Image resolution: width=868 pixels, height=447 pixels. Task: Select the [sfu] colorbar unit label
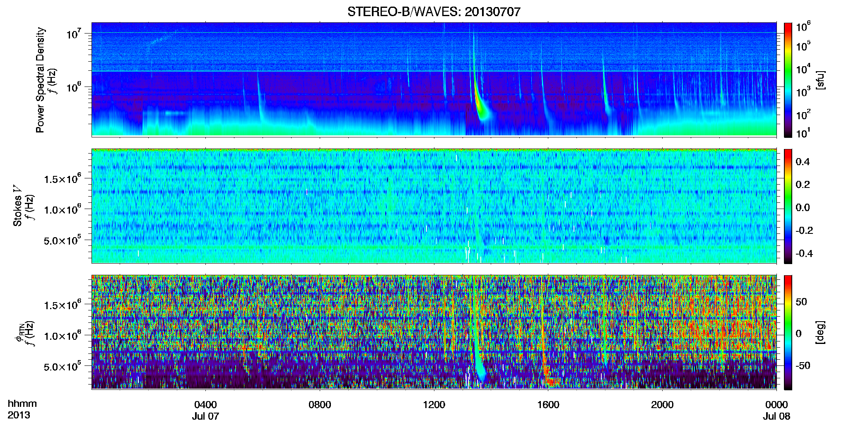[820, 80]
